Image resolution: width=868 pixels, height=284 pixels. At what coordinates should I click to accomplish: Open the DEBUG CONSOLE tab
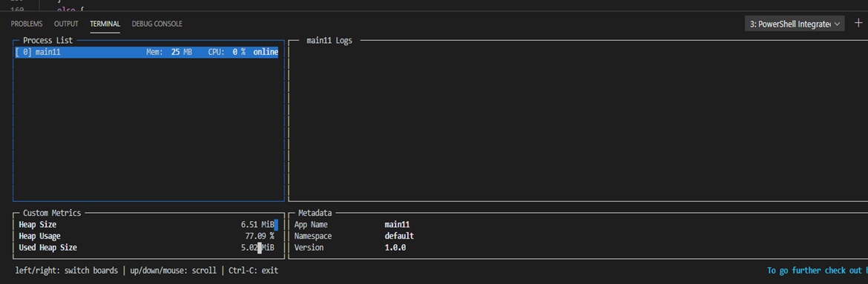157,24
